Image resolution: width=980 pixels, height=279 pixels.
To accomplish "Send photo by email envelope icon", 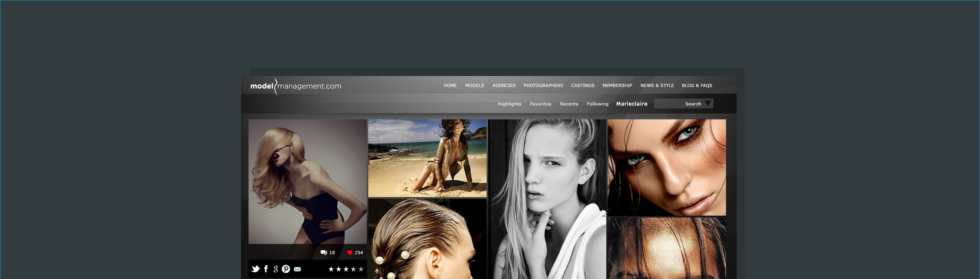I will tap(297, 269).
